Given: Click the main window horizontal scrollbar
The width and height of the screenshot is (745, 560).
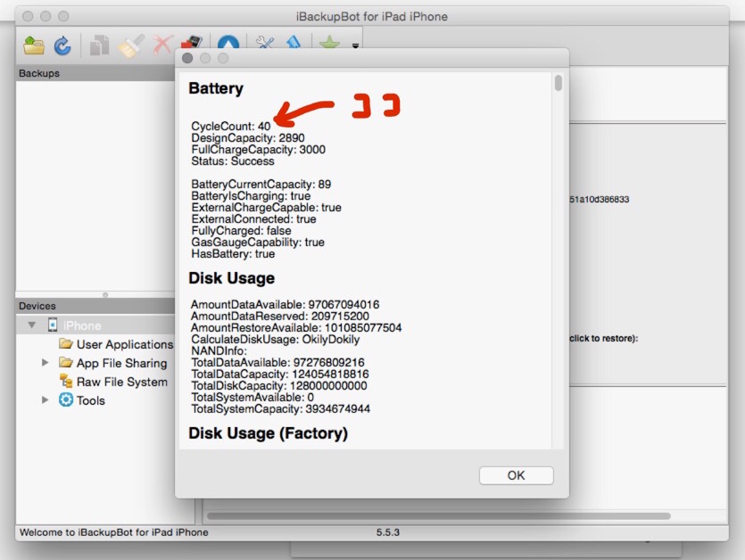Looking at the screenshot, I should click(x=439, y=515).
